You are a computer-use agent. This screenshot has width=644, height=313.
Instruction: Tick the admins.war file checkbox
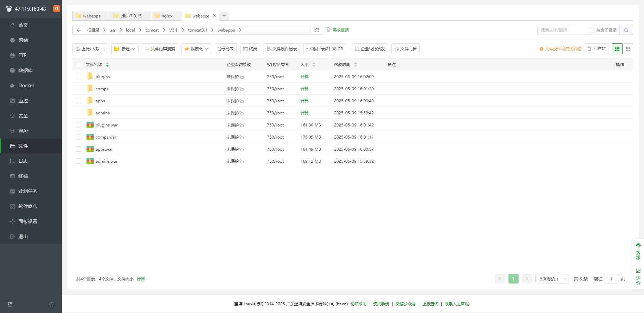(78, 161)
